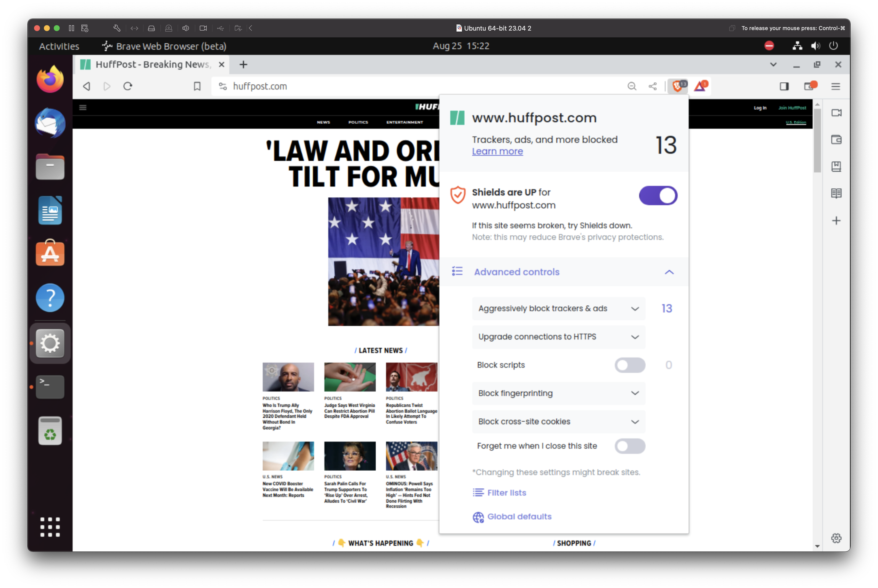Open the hamburger menu in the toolbar
Screen dimensions: 878x588
pyautogui.click(x=835, y=86)
